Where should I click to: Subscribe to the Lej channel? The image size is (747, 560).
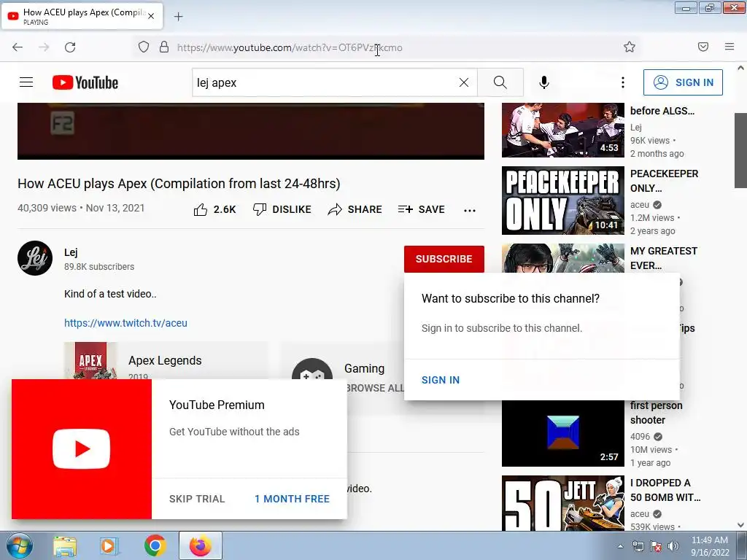pos(444,259)
